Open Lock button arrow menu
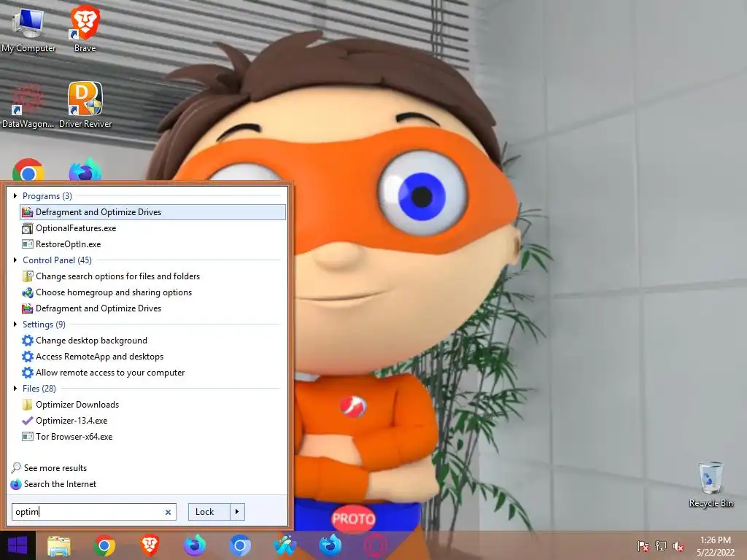This screenshot has height=560, width=747. tap(237, 512)
